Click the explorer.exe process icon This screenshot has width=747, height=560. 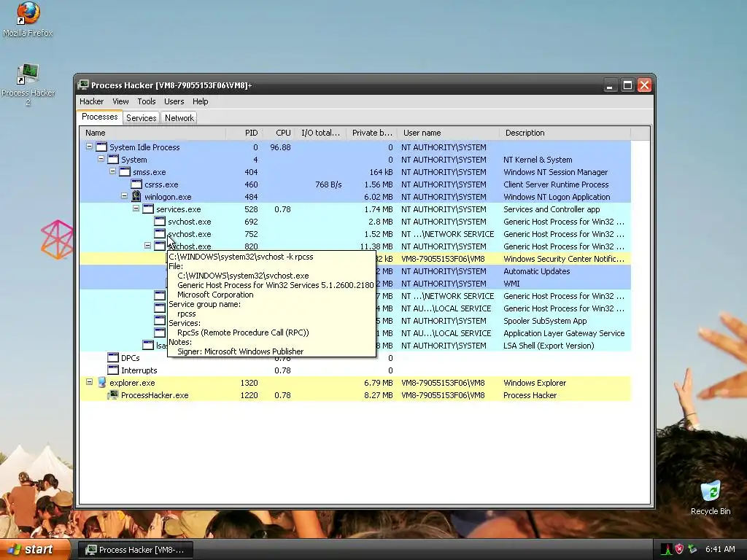(101, 382)
